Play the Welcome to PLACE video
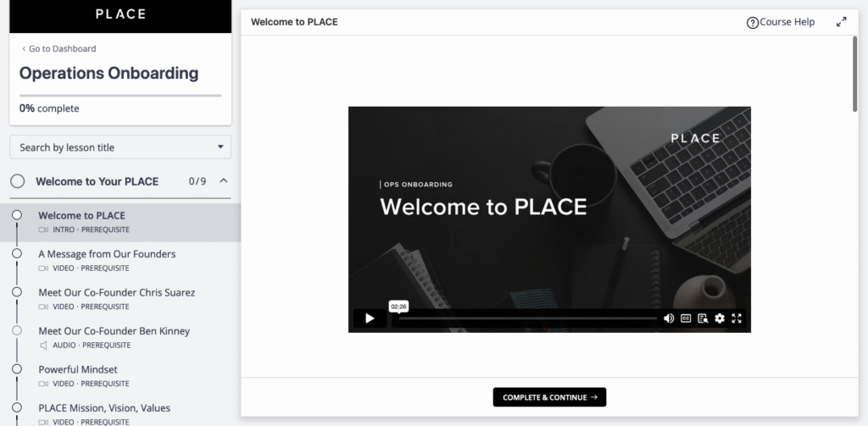This screenshot has width=868, height=426. pos(370,318)
